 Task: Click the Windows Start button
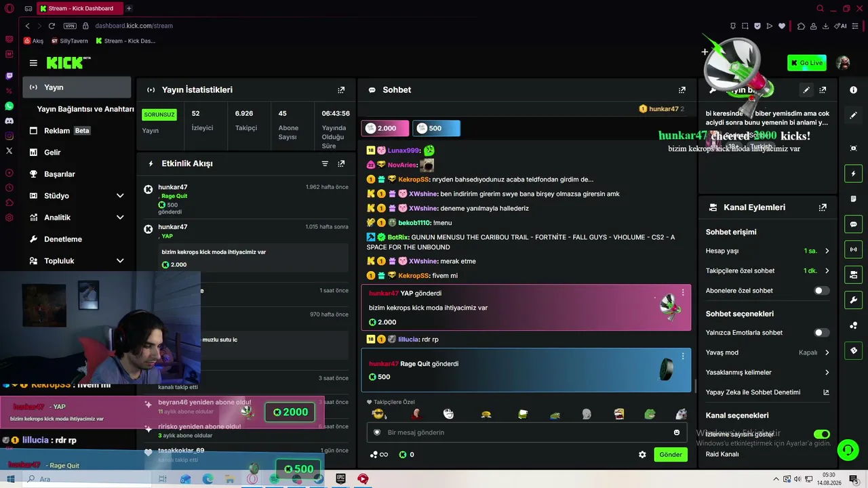coord(10,479)
